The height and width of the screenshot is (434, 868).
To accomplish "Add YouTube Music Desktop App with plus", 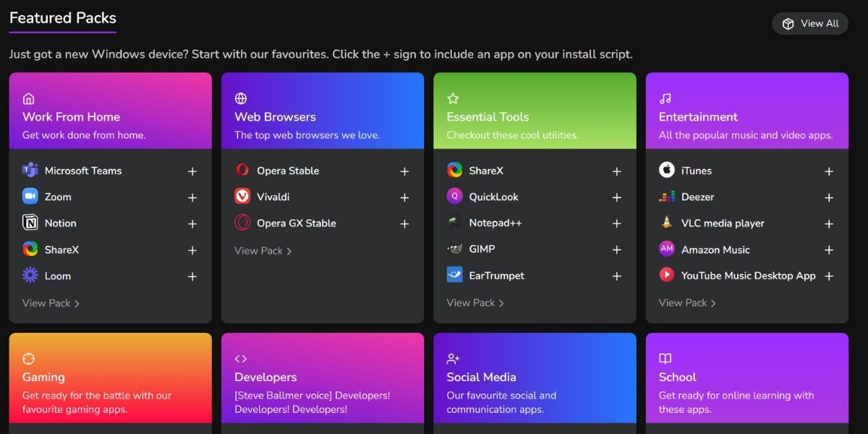I will [829, 276].
